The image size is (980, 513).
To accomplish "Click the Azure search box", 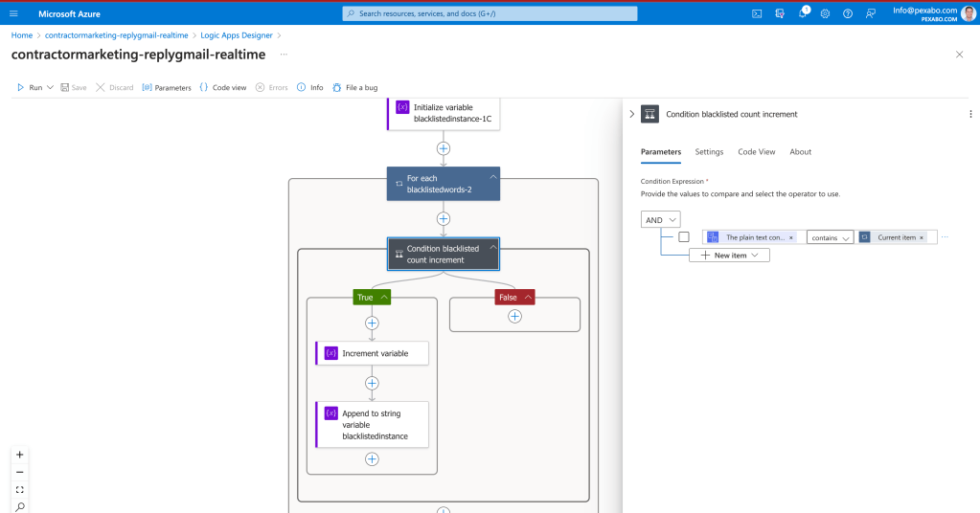I will pos(490,13).
